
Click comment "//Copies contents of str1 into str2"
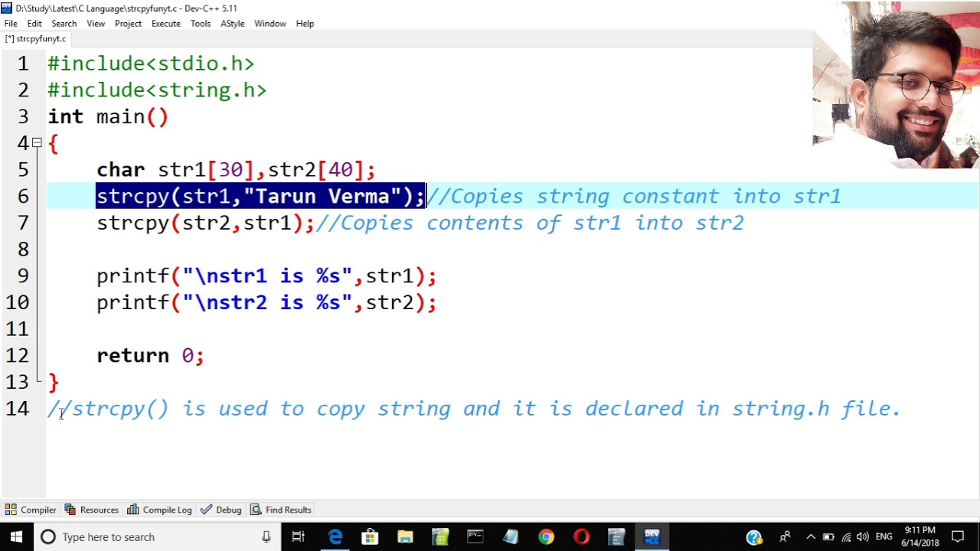pyautogui.click(x=531, y=223)
